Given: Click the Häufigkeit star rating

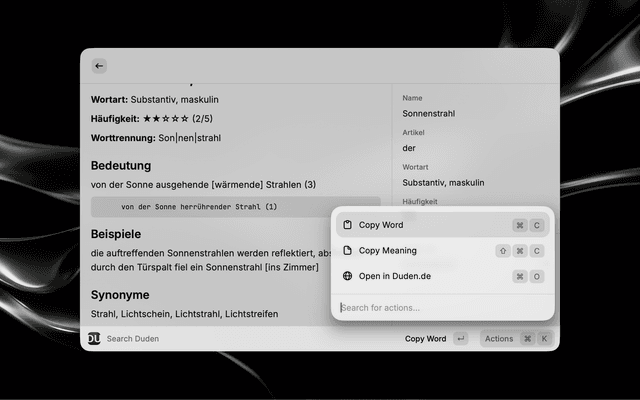Looking at the screenshot, I should pos(168,119).
